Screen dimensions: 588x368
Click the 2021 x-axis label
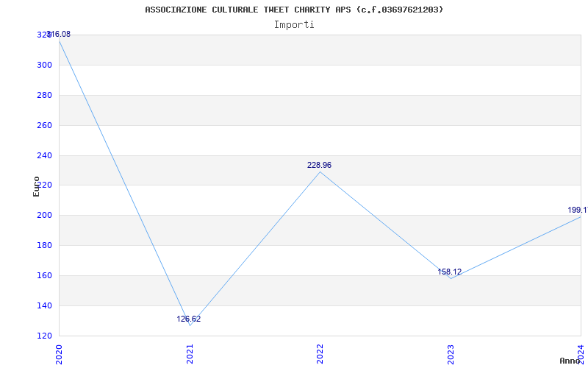189,354
